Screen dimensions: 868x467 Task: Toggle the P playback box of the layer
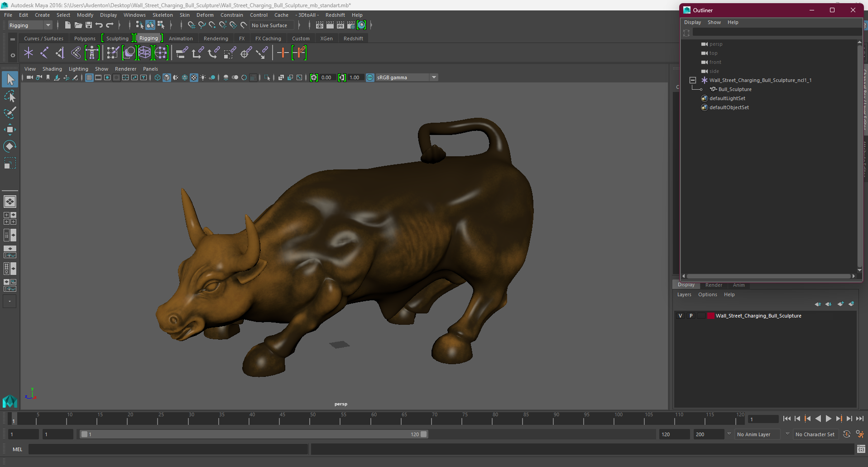691,316
